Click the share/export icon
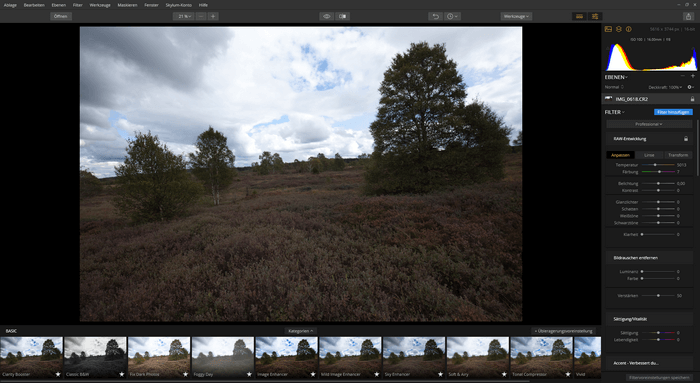The image size is (700, 383). (x=688, y=17)
